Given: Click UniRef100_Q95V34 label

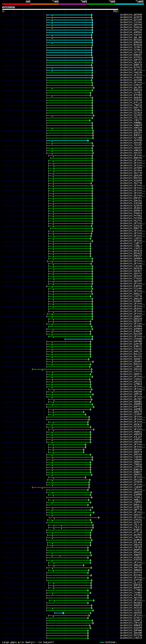Looking at the screenshot, I should pyautogui.click(x=131, y=394).
